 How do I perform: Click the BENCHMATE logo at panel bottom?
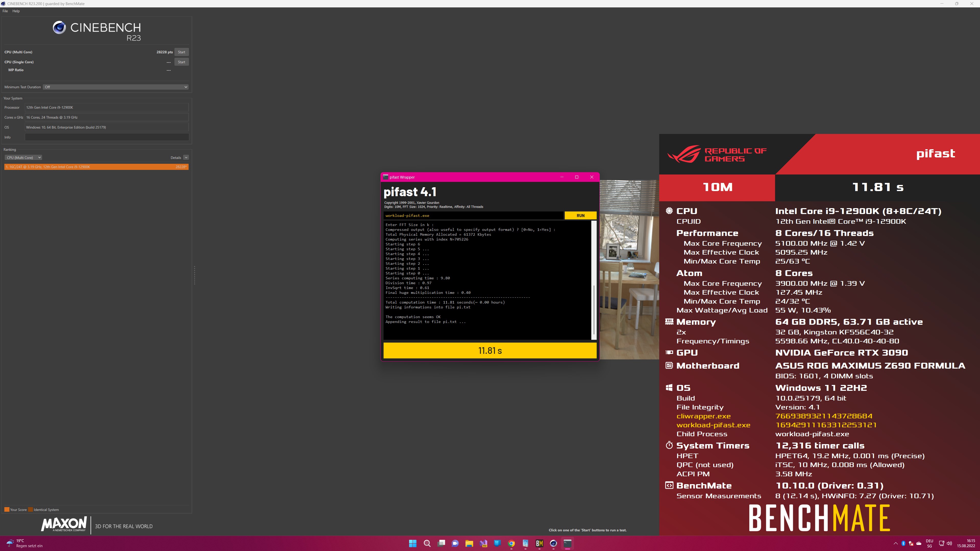[819, 518]
